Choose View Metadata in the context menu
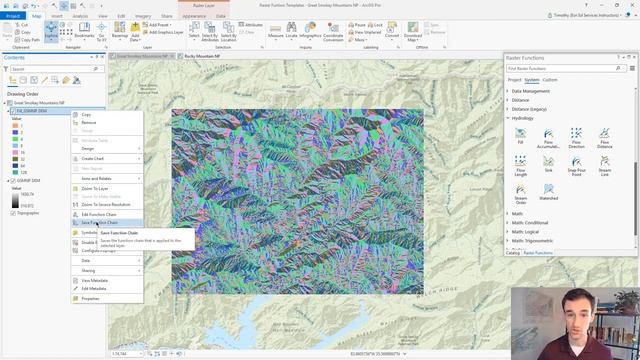Image resolution: width=640 pixels, height=360 pixels. pos(107,280)
